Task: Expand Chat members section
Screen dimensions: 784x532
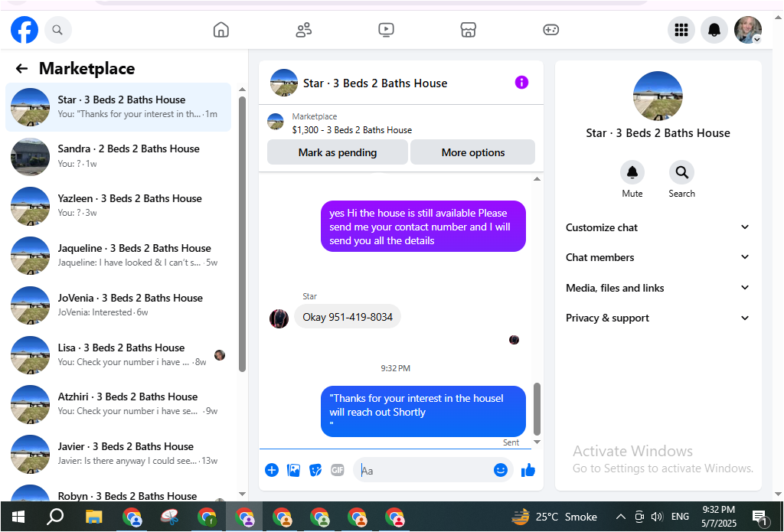Action: point(658,257)
